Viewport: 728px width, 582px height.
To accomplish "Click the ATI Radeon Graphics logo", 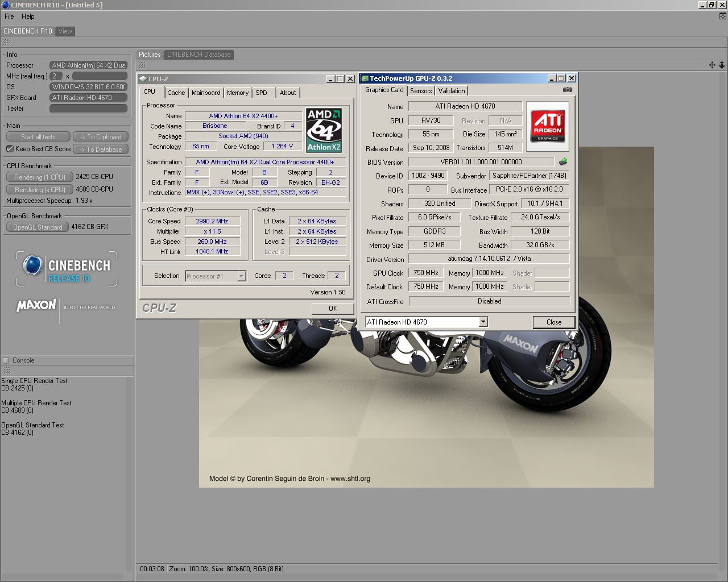I will click(x=547, y=126).
